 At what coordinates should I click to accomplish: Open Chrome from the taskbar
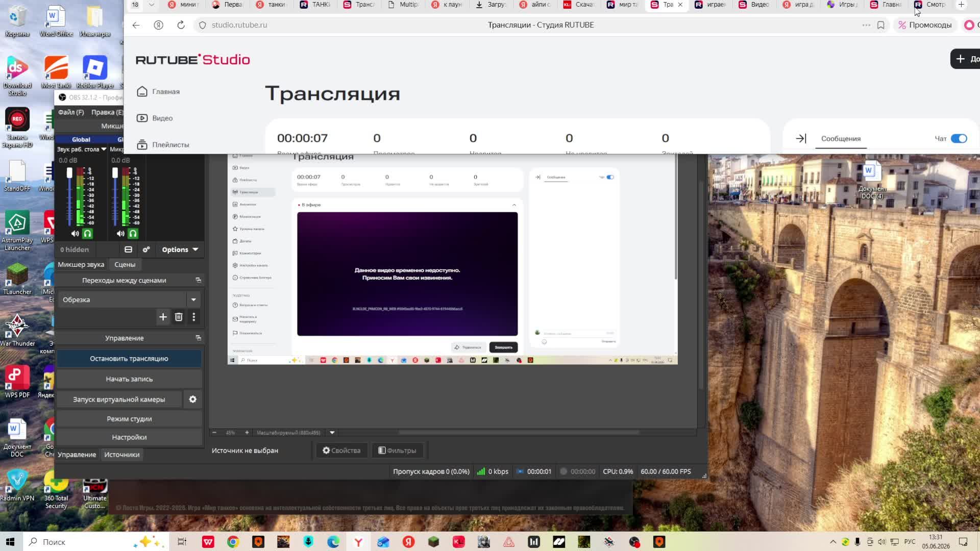click(233, 542)
